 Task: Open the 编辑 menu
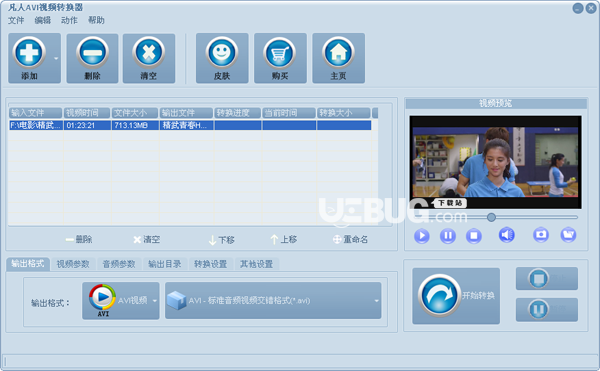42,20
